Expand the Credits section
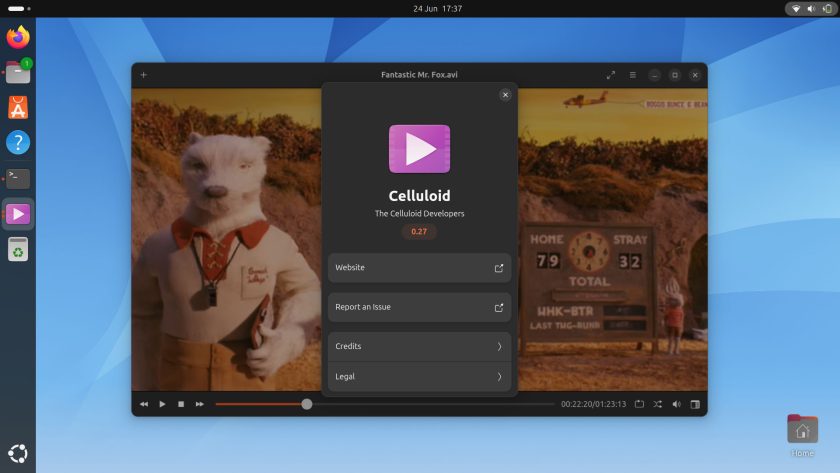Viewport: 840px width, 473px height. pyautogui.click(x=419, y=347)
